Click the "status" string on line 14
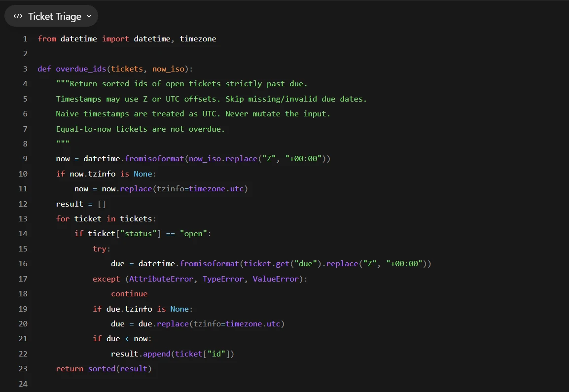The width and height of the screenshot is (569, 392). [x=138, y=234]
